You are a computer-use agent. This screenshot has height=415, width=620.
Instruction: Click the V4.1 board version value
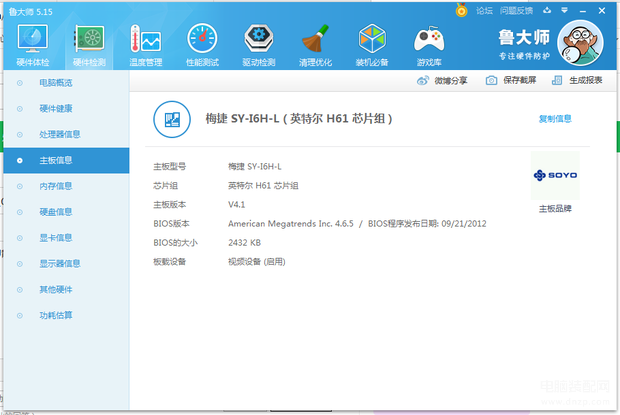[x=236, y=205]
